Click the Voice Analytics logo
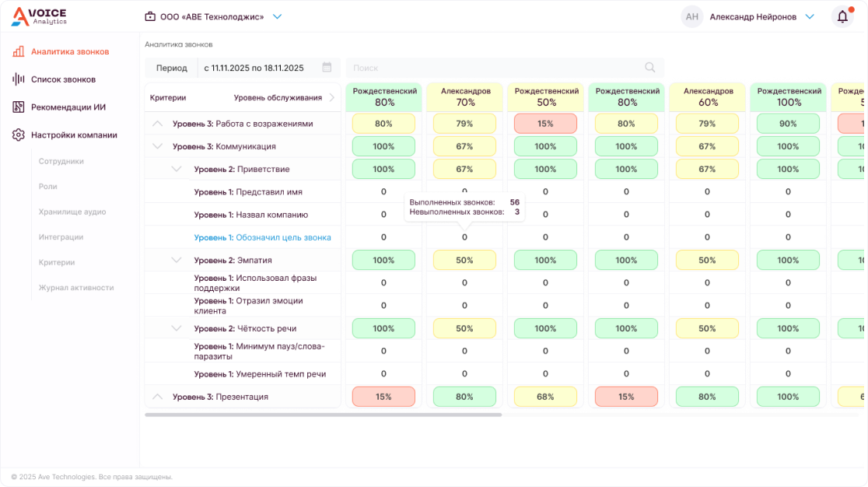This screenshot has height=487, width=868. point(39,16)
